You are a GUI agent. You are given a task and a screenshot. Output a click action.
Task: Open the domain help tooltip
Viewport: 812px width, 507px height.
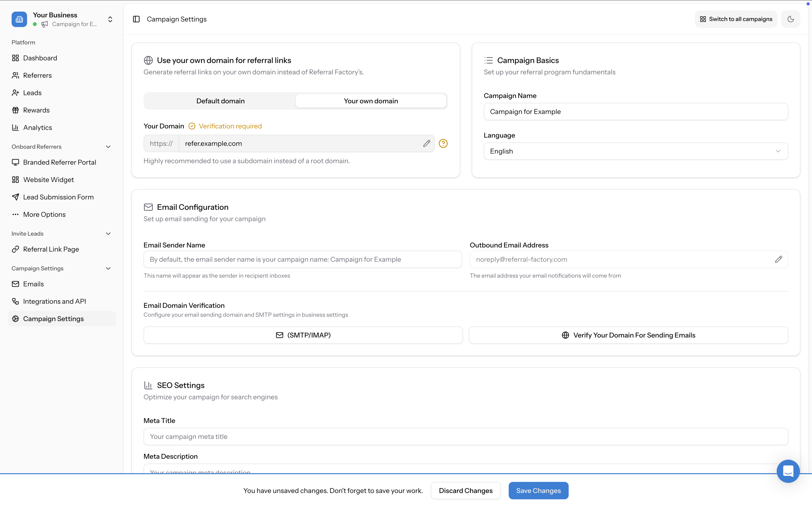[x=443, y=143]
